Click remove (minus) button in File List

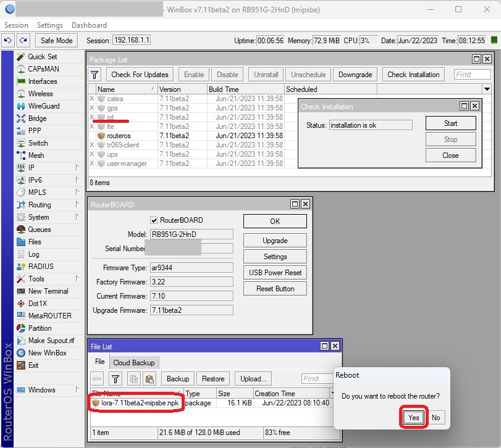point(97,379)
